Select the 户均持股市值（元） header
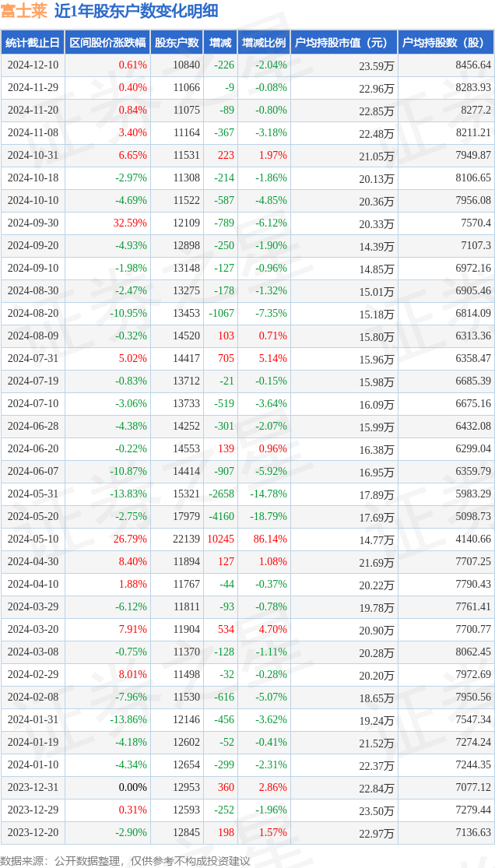The image size is (495, 868). point(344,42)
